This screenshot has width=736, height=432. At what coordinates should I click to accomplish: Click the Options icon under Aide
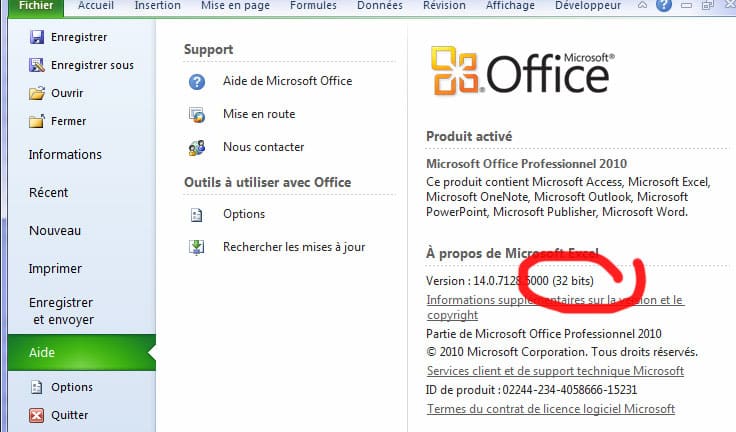point(37,387)
